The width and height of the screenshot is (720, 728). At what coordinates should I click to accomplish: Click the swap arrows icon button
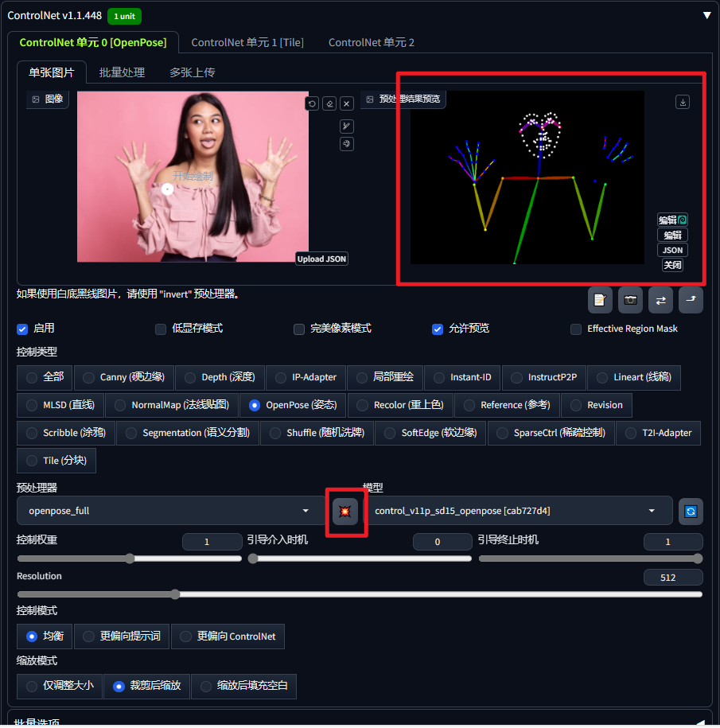[x=660, y=300]
